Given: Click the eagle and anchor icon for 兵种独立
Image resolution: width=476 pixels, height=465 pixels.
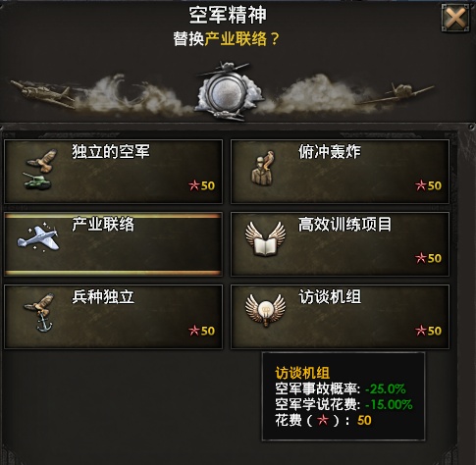Looking at the screenshot, I should (x=39, y=312).
